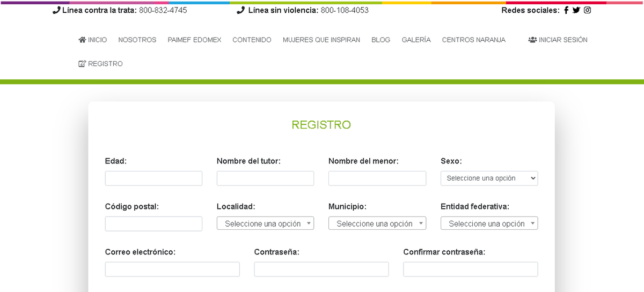Click the home icon beside INICIO
The width and height of the screenshot is (644, 292).
(x=82, y=40)
